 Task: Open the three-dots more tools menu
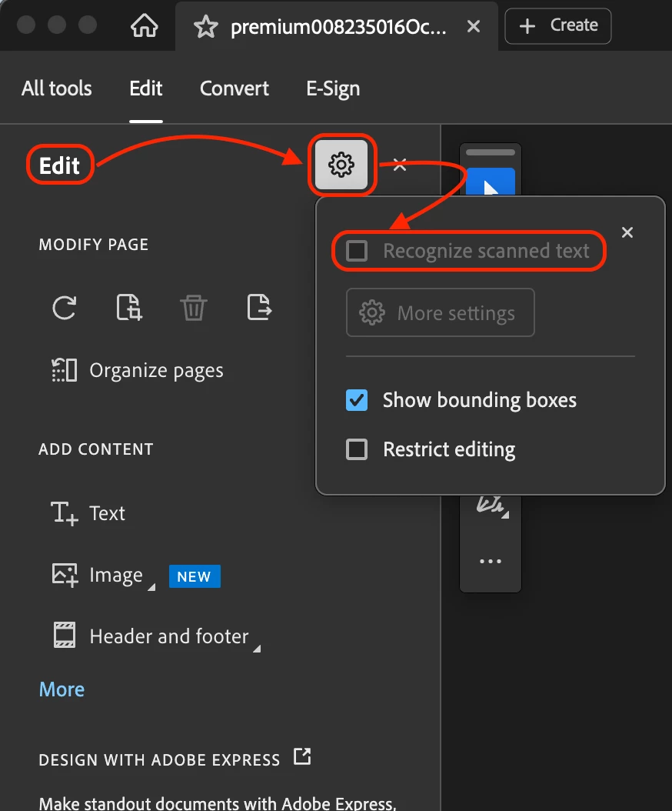point(490,561)
